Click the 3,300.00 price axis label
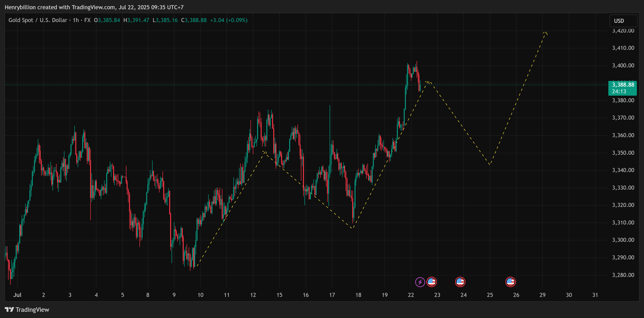Viewport: 644px width, 318px height. [x=623, y=240]
